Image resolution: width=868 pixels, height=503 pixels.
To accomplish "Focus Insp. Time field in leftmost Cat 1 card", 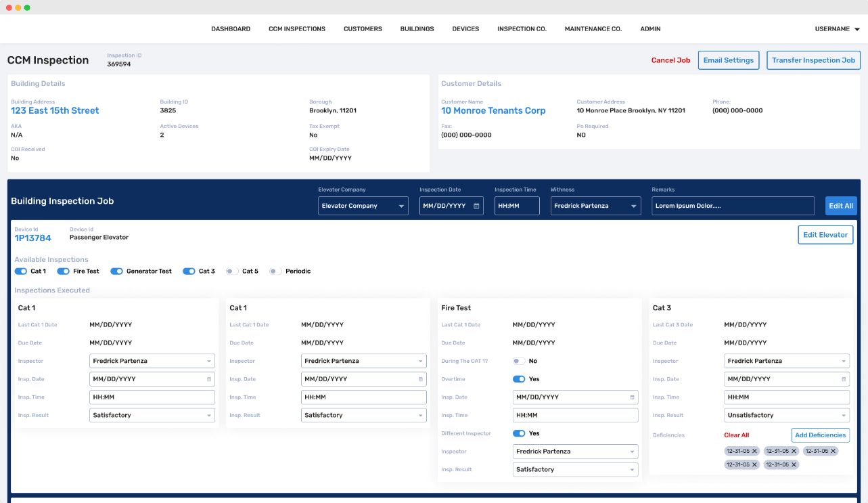I will tap(152, 397).
